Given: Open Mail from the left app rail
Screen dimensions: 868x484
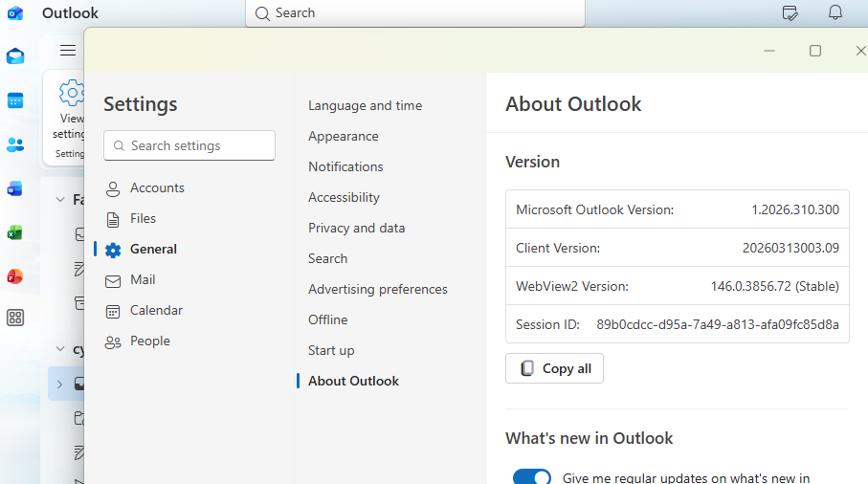Looking at the screenshot, I should [15, 55].
